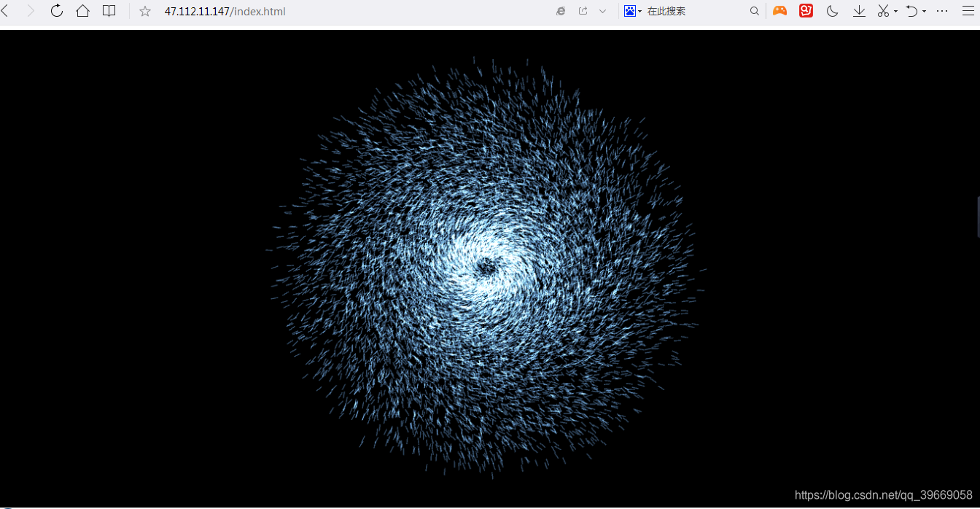Open the game controller extension

[x=780, y=11]
